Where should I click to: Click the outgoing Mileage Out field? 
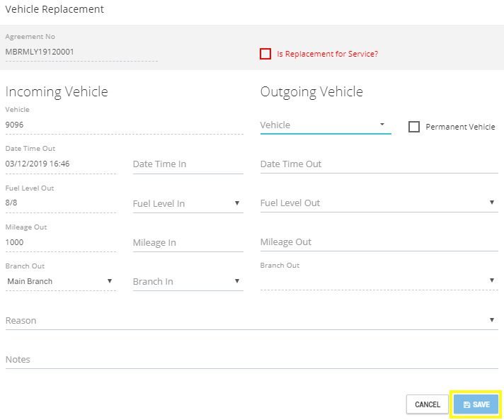click(379, 242)
